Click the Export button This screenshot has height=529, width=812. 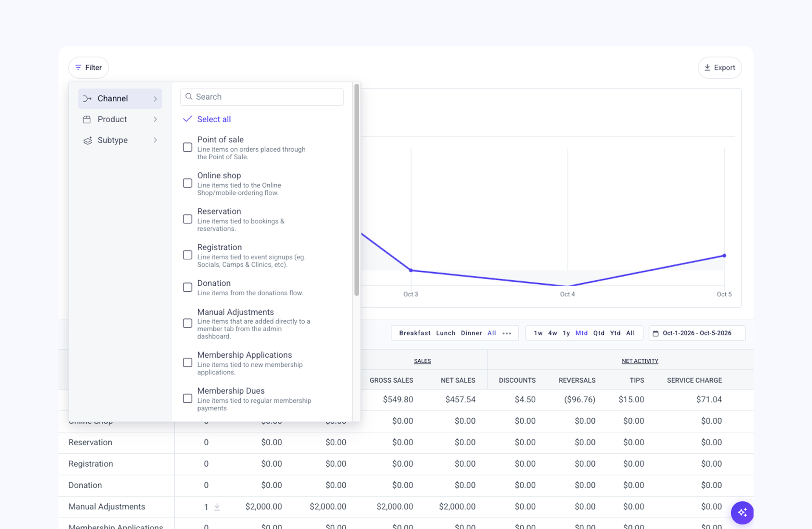pos(719,68)
